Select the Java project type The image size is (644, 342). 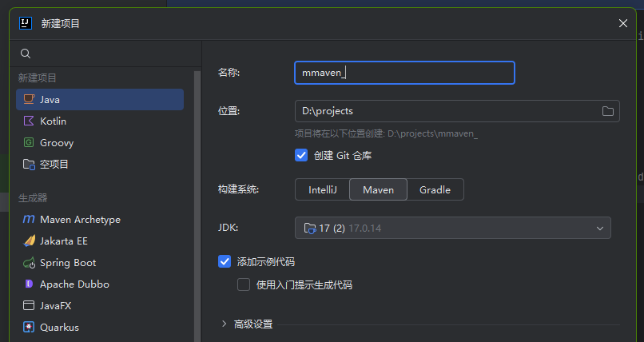pos(50,99)
